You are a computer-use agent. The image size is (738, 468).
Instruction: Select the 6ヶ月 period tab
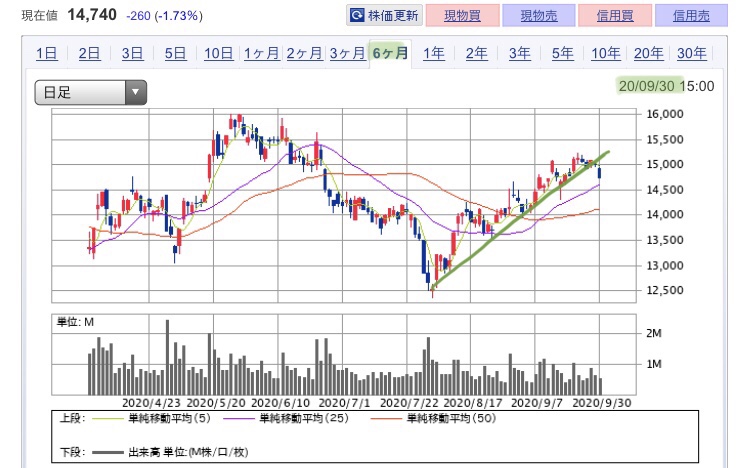[390, 53]
